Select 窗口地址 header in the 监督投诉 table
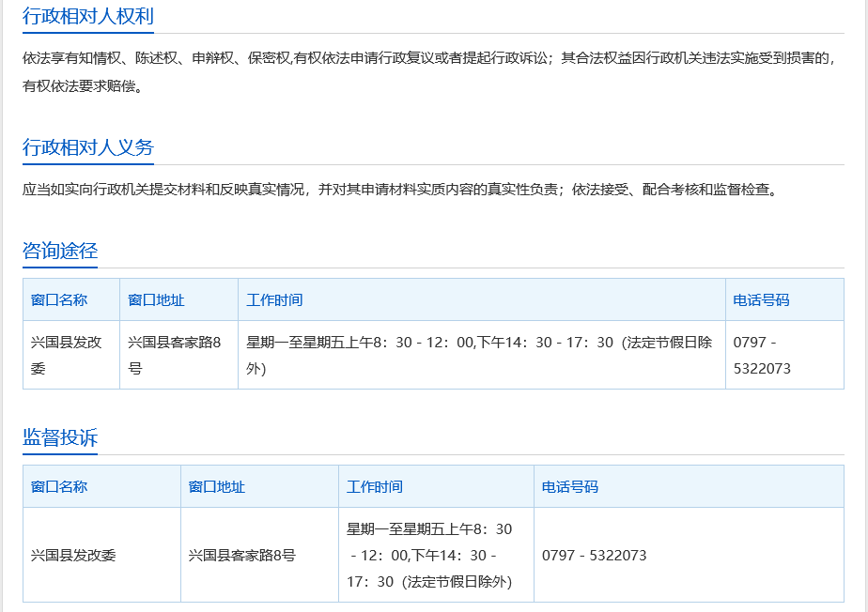The image size is (868, 612). pyautogui.click(x=216, y=486)
